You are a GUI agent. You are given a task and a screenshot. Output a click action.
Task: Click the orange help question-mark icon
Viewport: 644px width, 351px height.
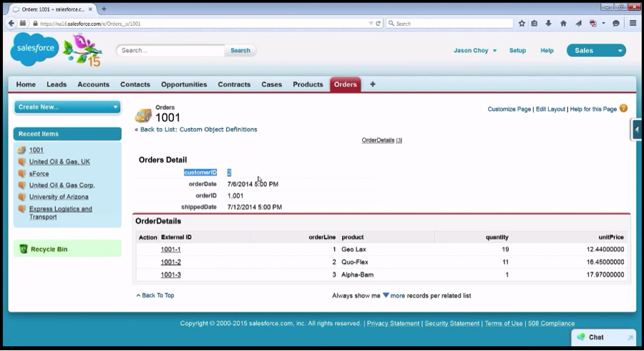[x=623, y=108]
